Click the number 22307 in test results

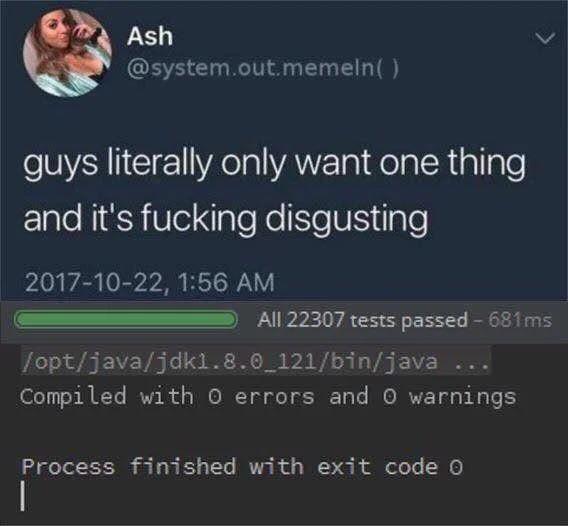pyautogui.click(x=315, y=320)
